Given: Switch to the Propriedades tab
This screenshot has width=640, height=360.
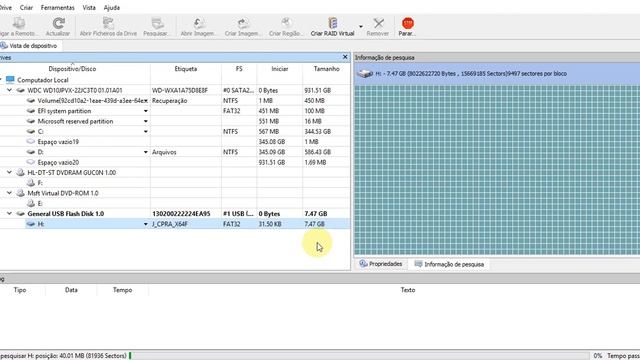Looking at the screenshot, I should (x=381, y=264).
